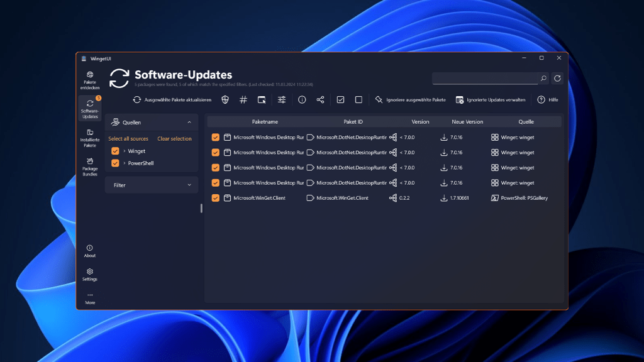Click PowerShell source icon in last row
Screen dimensions: 644x362
(494, 198)
